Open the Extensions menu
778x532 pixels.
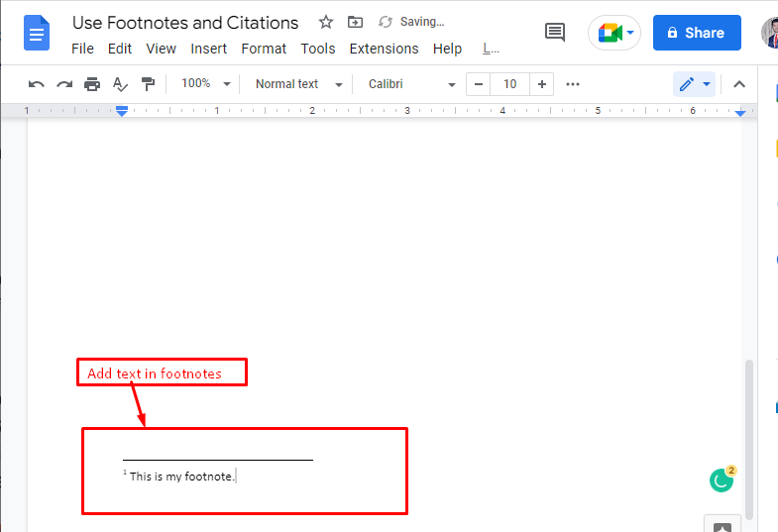click(x=384, y=49)
